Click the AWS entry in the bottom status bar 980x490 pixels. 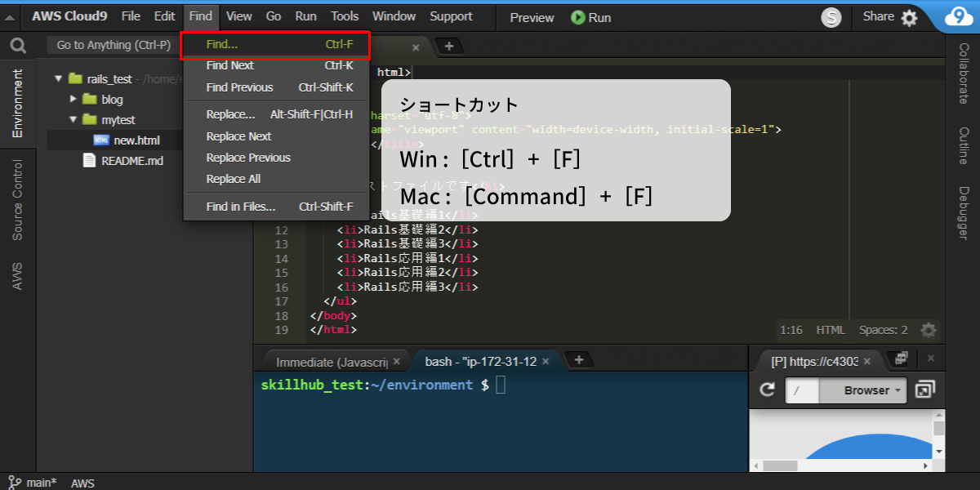82,483
